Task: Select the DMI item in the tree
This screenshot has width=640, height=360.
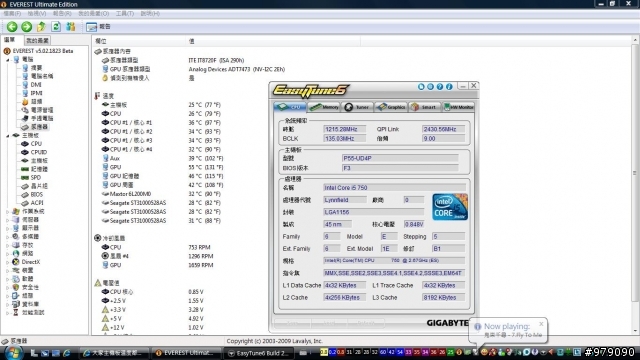Action: pyautogui.click(x=36, y=85)
